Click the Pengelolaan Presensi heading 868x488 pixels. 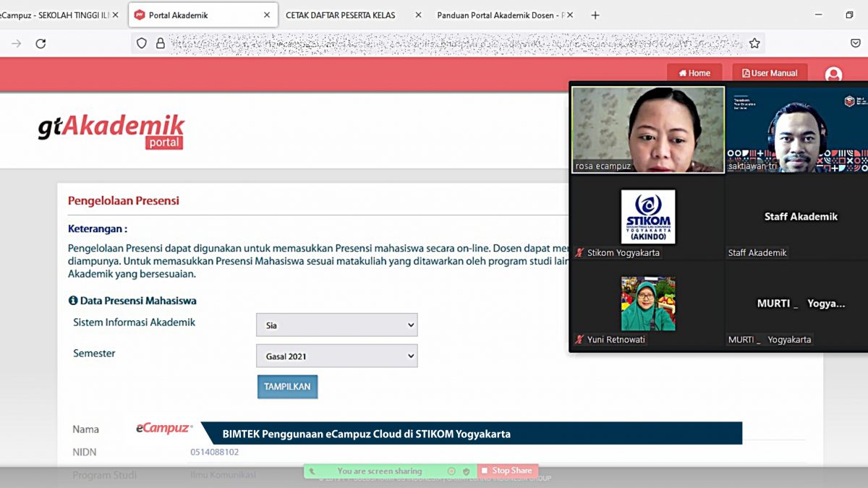click(124, 200)
